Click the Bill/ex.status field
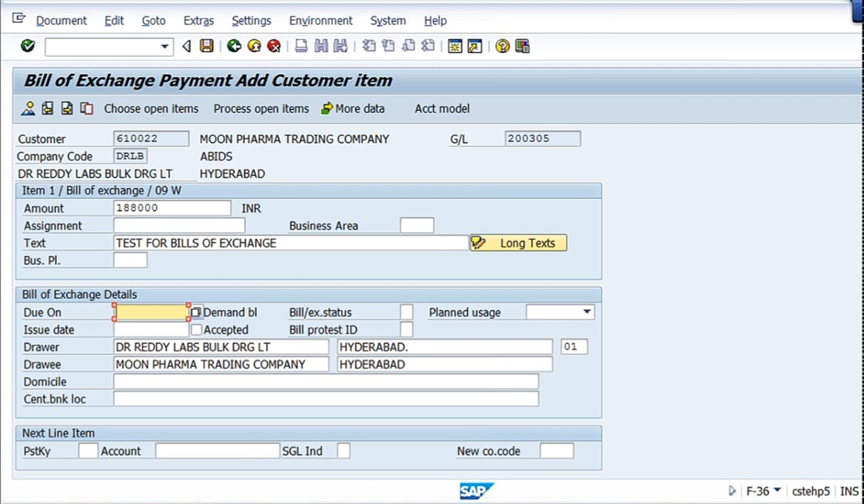Image resolution: width=864 pixels, height=504 pixels. pos(406,312)
